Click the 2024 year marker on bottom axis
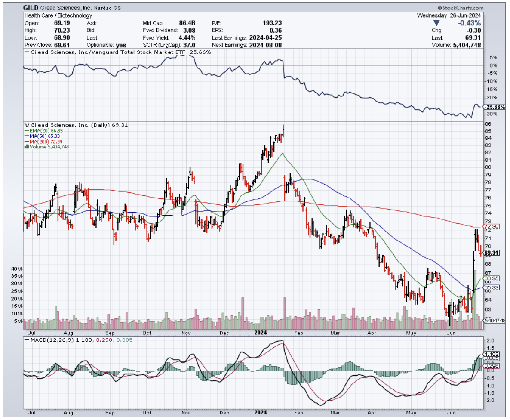This screenshot has height=420, width=510. (261, 333)
